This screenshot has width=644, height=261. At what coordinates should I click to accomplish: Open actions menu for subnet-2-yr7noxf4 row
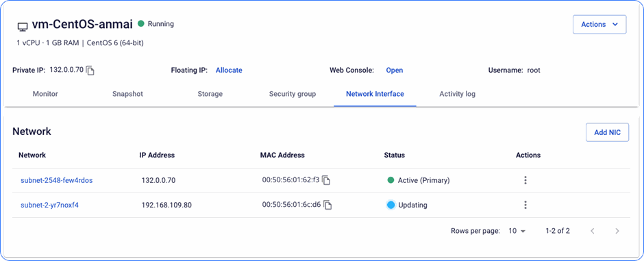click(x=525, y=206)
